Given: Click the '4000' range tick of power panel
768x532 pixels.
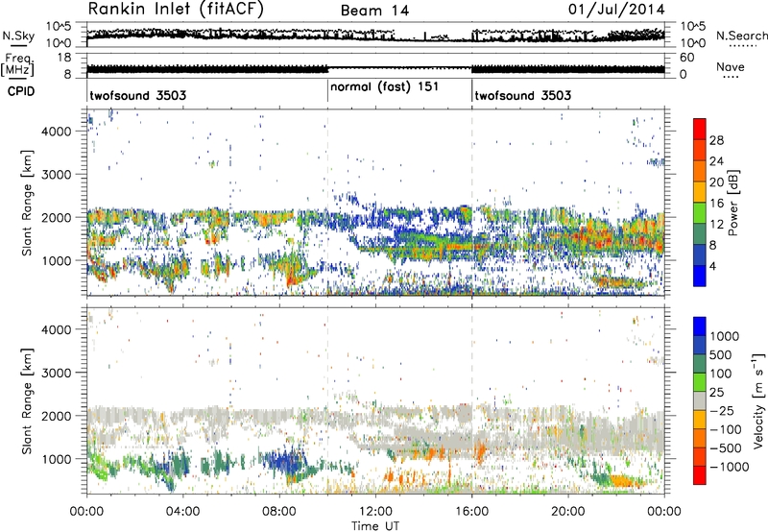Looking at the screenshot, I should pos(57,132).
